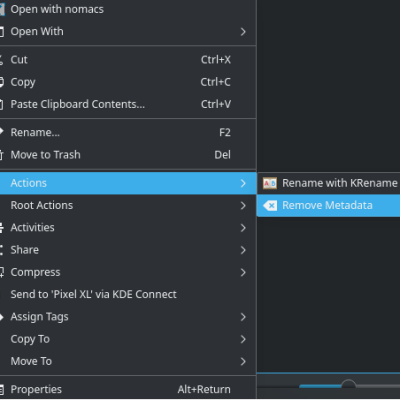Open the Copy To submenu
Screen dimensions: 400x400
[x=128, y=339]
